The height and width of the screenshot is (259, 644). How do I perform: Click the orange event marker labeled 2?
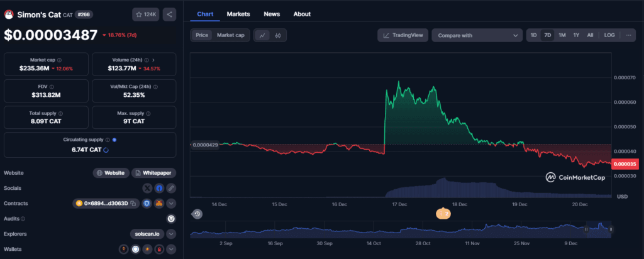click(x=443, y=214)
